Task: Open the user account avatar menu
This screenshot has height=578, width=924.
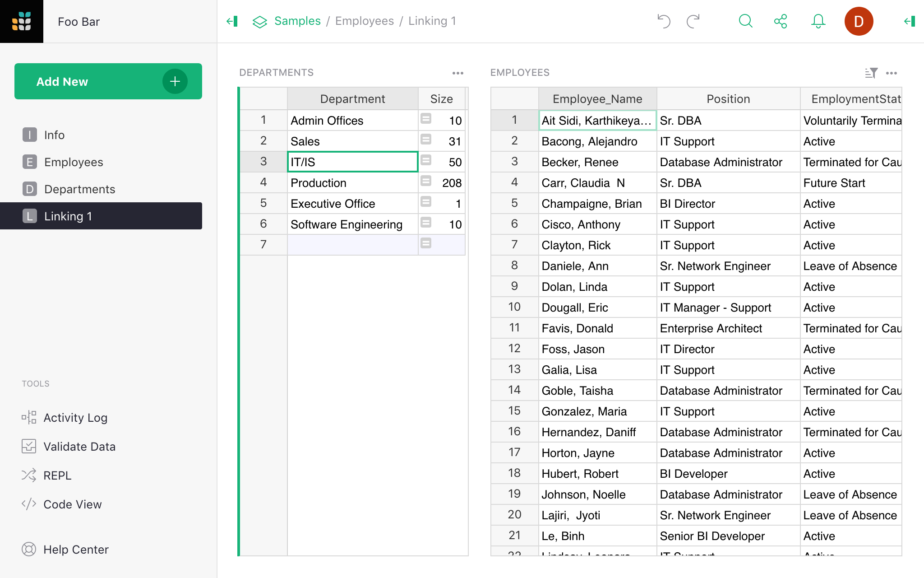Action: [x=858, y=21]
